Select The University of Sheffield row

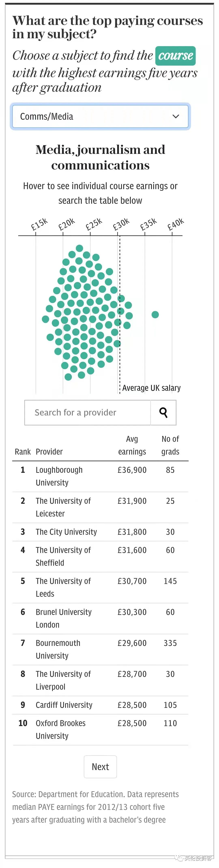click(100, 557)
